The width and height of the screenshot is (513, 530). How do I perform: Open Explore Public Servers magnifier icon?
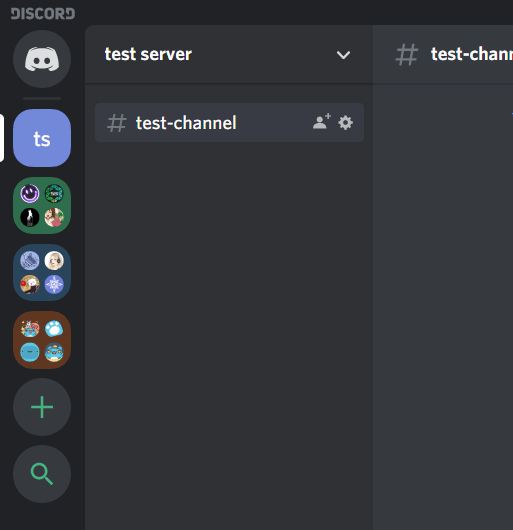[x=42, y=474]
